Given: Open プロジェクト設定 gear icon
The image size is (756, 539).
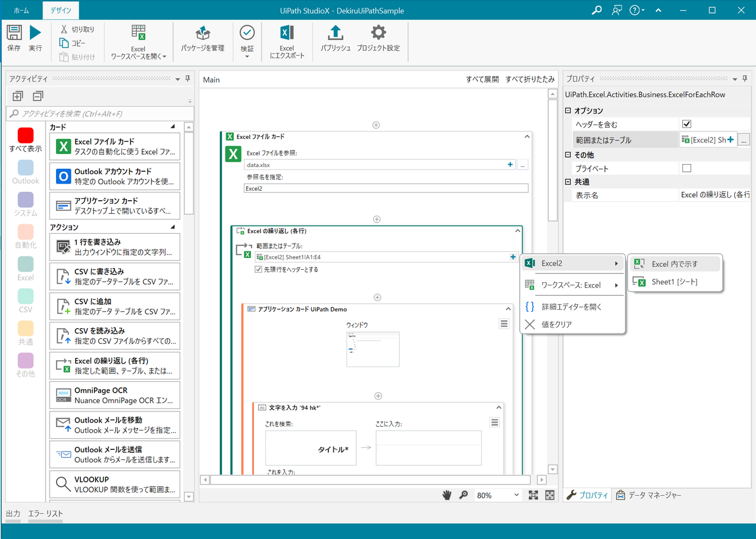Looking at the screenshot, I should 378,32.
